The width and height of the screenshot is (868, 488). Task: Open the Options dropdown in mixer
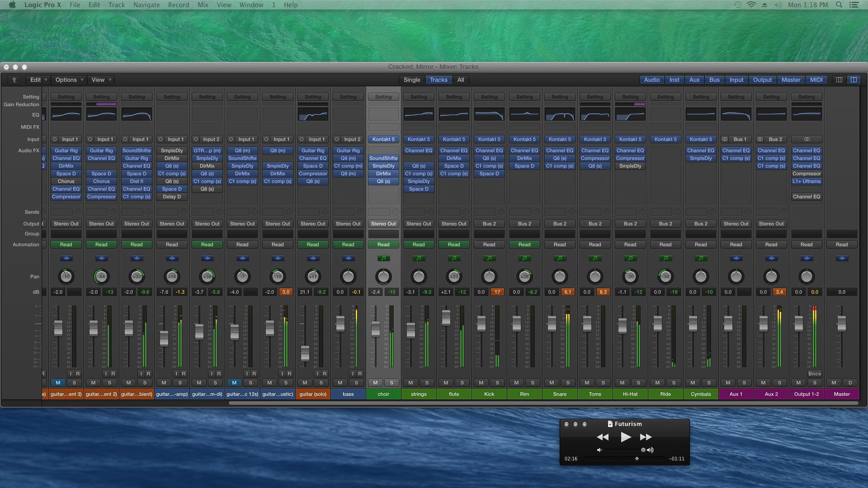[x=69, y=80]
